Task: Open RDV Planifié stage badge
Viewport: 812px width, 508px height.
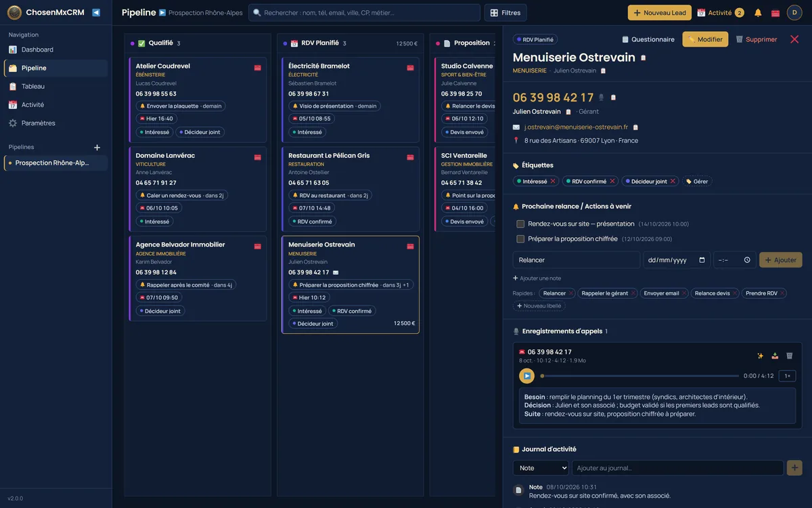Action: [x=535, y=39]
